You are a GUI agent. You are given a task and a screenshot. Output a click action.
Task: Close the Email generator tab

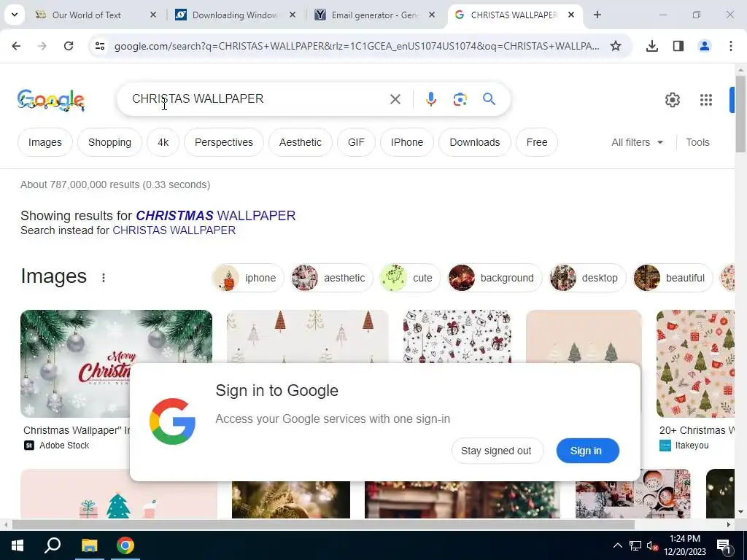pos(432,15)
